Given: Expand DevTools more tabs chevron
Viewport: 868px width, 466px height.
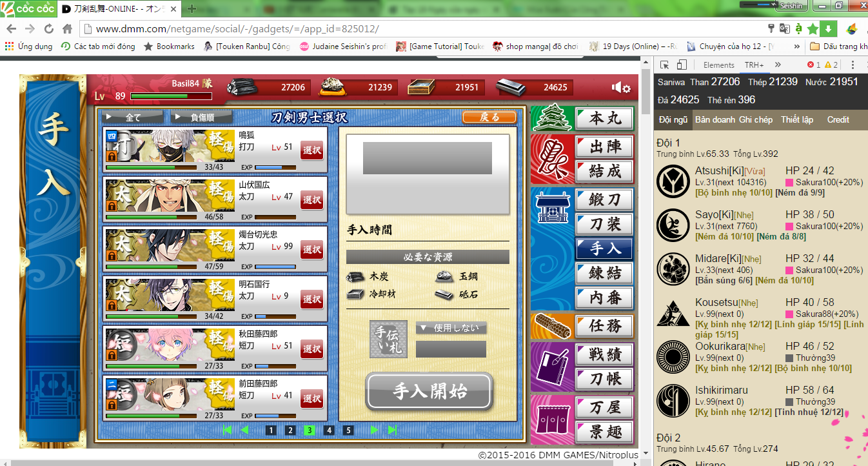Looking at the screenshot, I should tap(778, 65).
